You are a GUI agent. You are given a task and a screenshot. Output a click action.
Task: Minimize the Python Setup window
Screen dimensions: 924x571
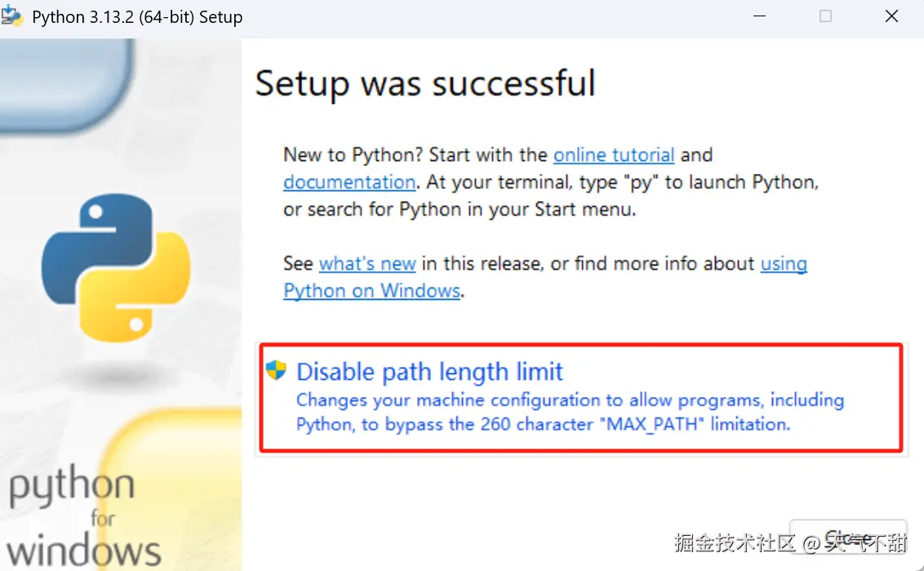coord(760,16)
